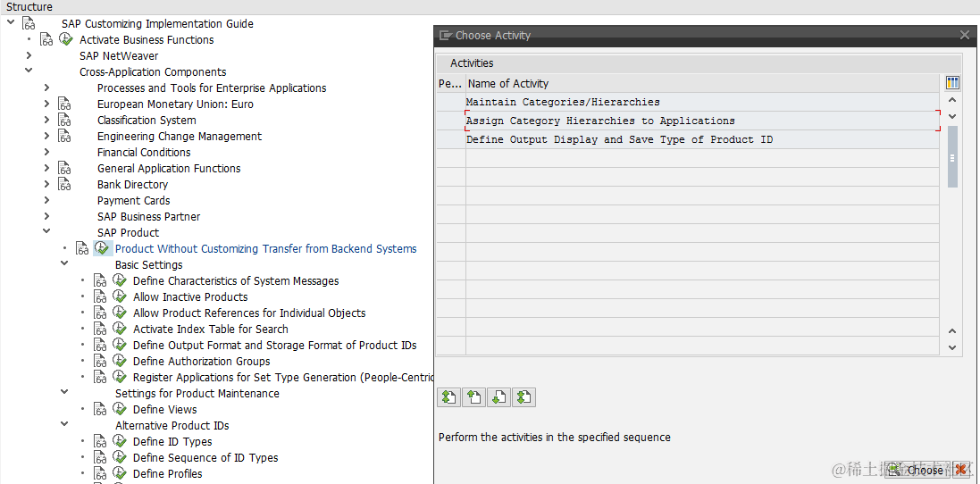Screen dimensions: 980x484
Task: Collapse the Alternative Product IDs node
Action: point(64,425)
